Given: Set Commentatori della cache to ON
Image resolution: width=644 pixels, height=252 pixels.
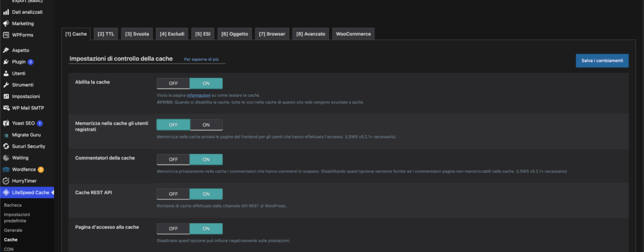Looking at the screenshot, I should point(206,159).
